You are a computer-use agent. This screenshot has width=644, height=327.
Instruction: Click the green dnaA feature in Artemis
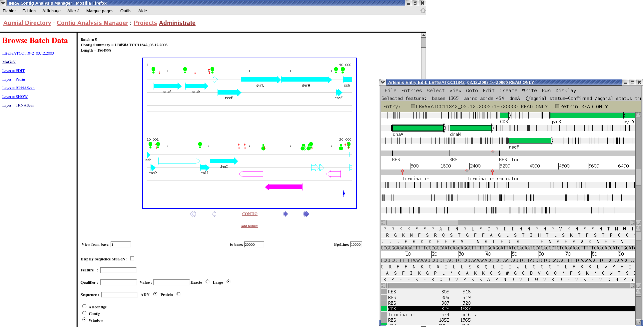click(418, 128)
